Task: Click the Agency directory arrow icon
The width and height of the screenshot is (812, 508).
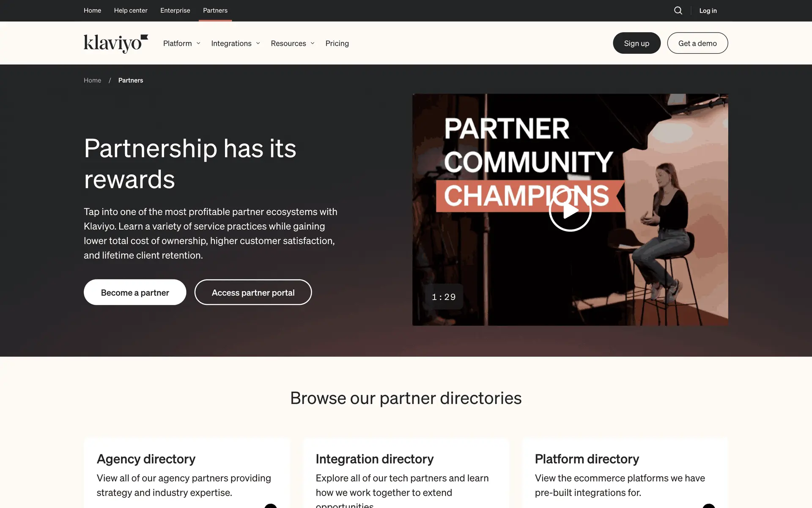Action: (271, 506)
